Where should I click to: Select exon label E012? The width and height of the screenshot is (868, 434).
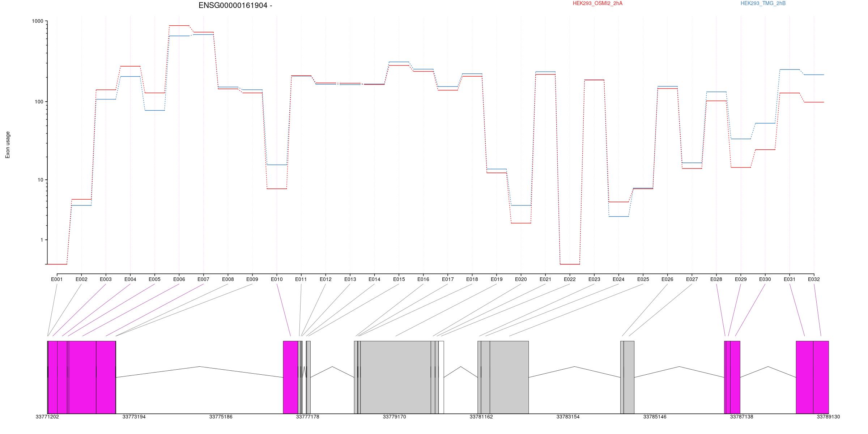[325, 279]
